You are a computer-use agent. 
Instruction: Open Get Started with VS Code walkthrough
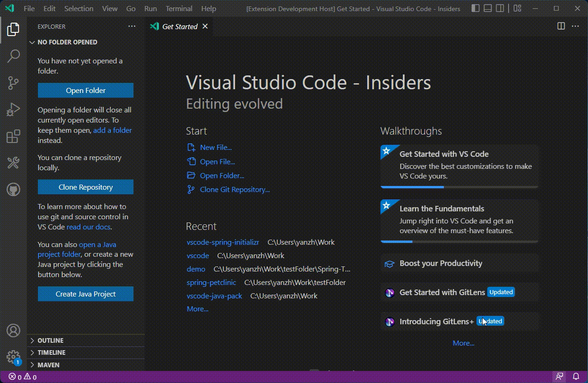pos(459,166)
